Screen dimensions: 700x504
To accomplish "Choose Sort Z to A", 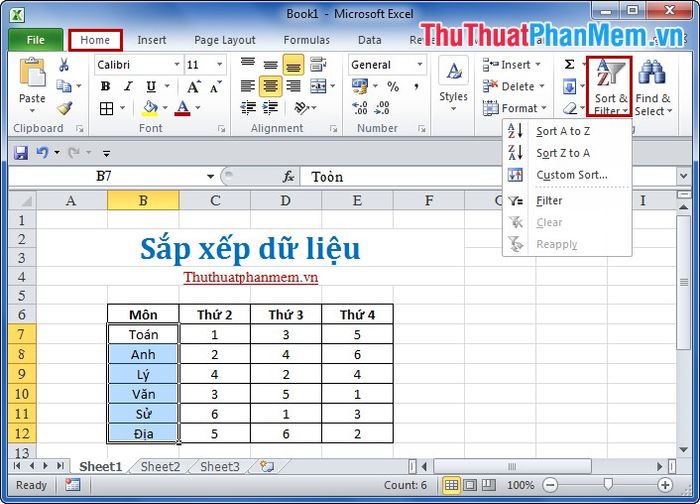I will pyautogui.click(x=567, y=153).
